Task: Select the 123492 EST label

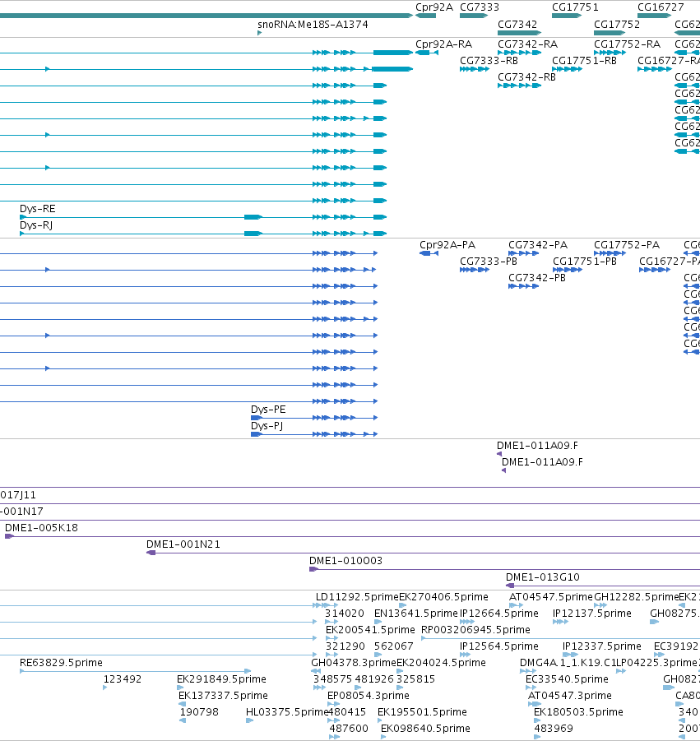Action: pyautogui.click(x=123, y=679)
